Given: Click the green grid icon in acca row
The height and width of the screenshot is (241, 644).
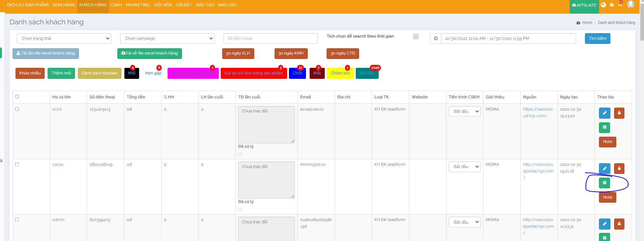Looking at the screenshot, I should (x=604, y=128).
